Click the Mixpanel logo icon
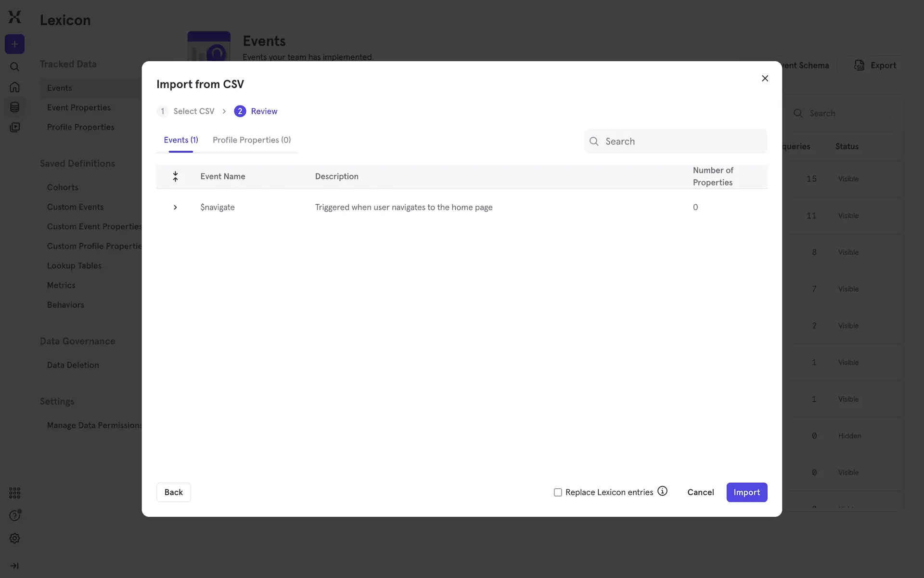Screen dimensions: 924x578 (x=14, y=17)
